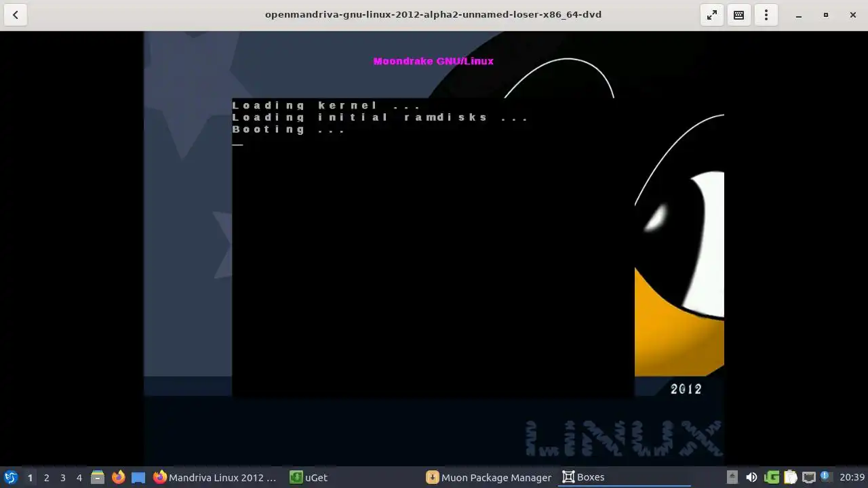Close the Boxes window
868x488 pixels.
[x=853, y=15]
